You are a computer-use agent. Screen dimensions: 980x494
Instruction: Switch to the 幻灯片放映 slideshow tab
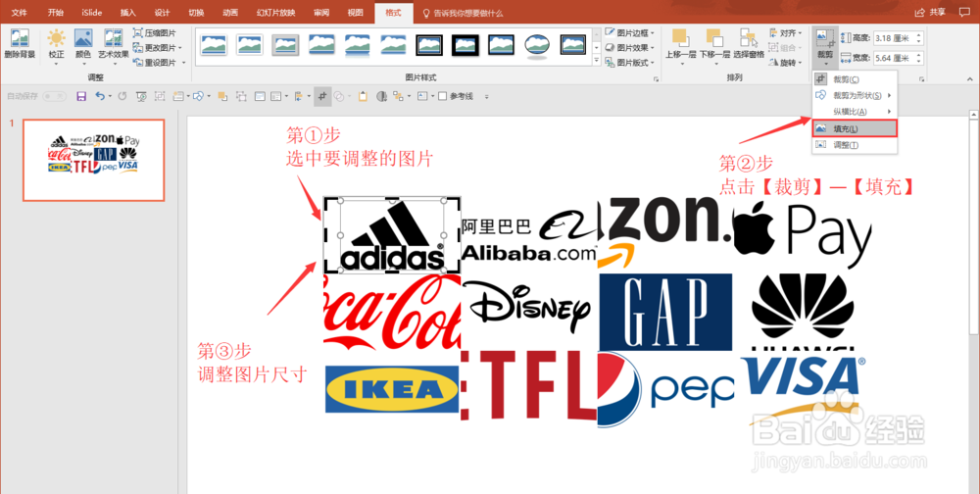(275, 13)
